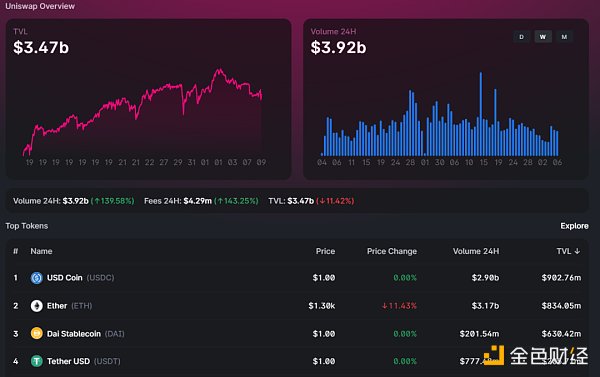Open the Explore tokens link
Viewport: 600px width, 377px height.
point(574,226)
